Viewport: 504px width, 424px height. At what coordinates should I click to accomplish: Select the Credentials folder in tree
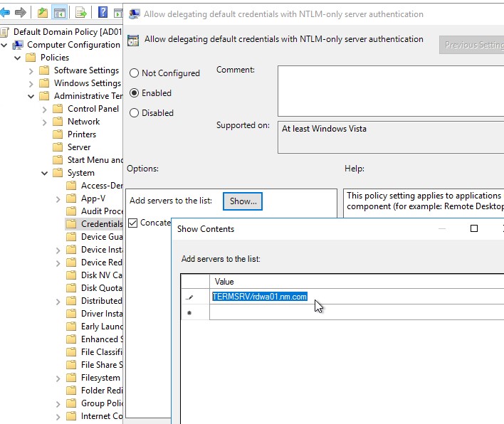point(101,224)
